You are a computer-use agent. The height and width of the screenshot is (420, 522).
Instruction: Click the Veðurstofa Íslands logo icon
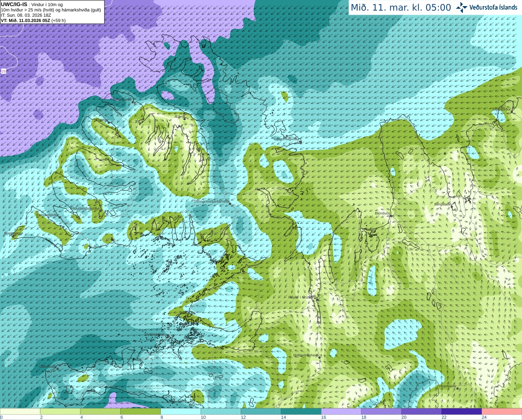[462, 7]
